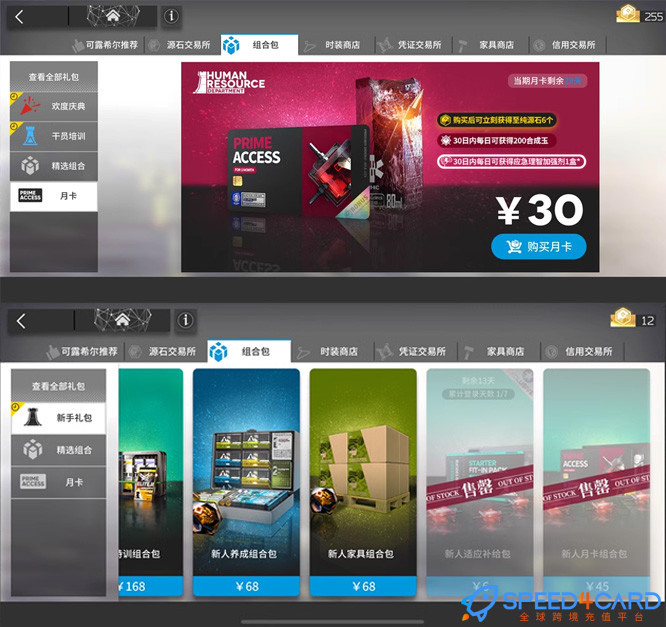Open 时装商店 tab in lower shop
The width and height of the screenshot is (666, 627).
coord(332,352)
